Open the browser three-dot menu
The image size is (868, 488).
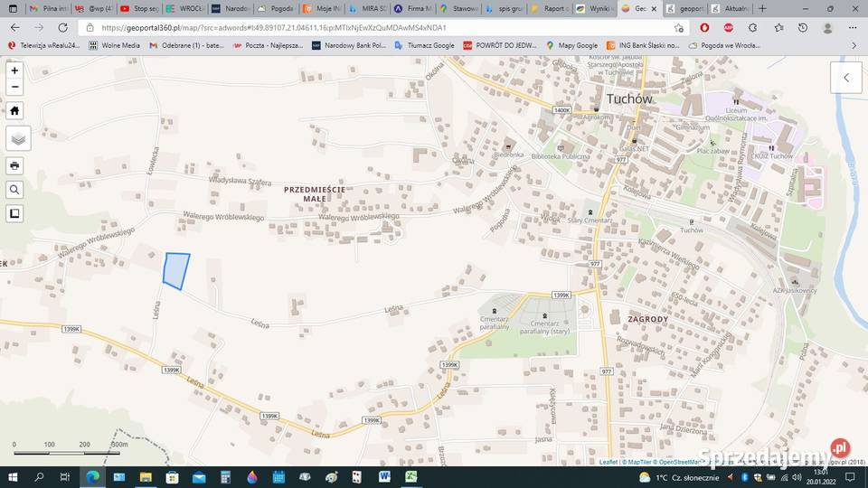(x=853, y=28)
